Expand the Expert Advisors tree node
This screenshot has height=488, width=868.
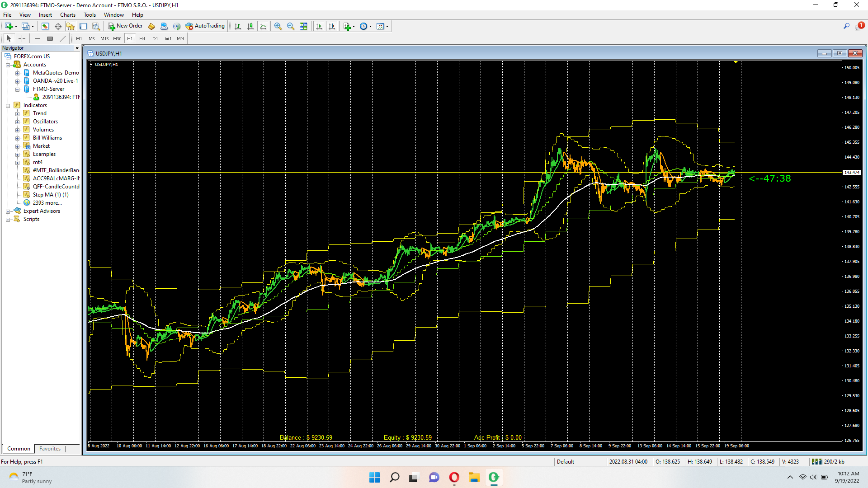point(8,211)
